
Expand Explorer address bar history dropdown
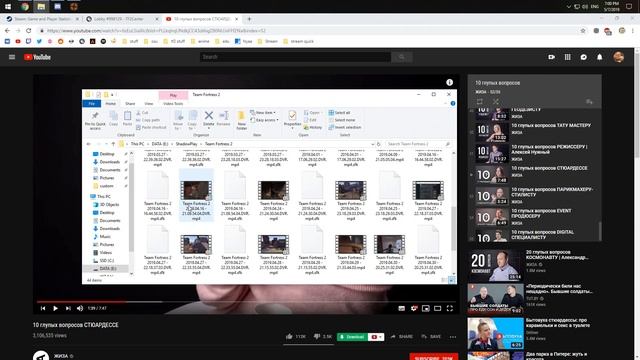[x=372, y=144]
